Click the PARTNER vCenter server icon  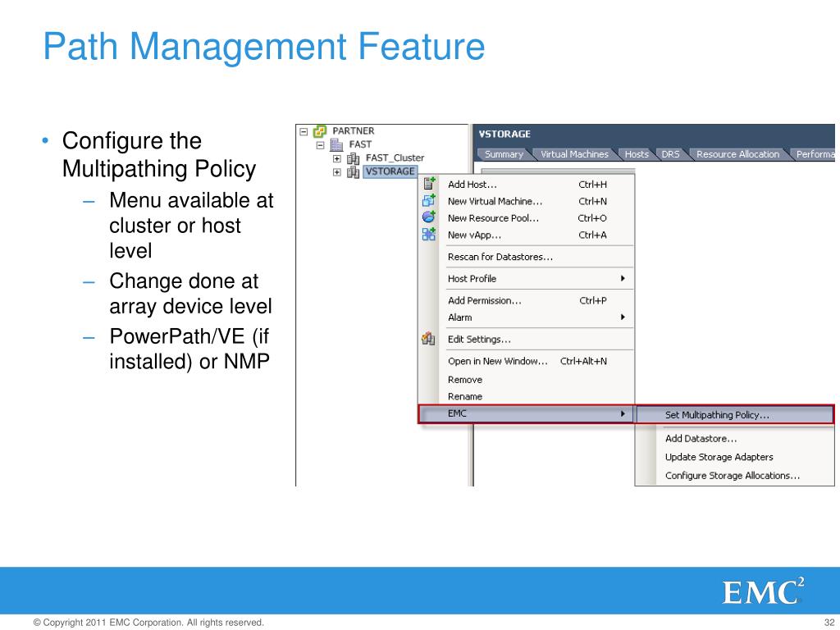(x=320, y=130)
